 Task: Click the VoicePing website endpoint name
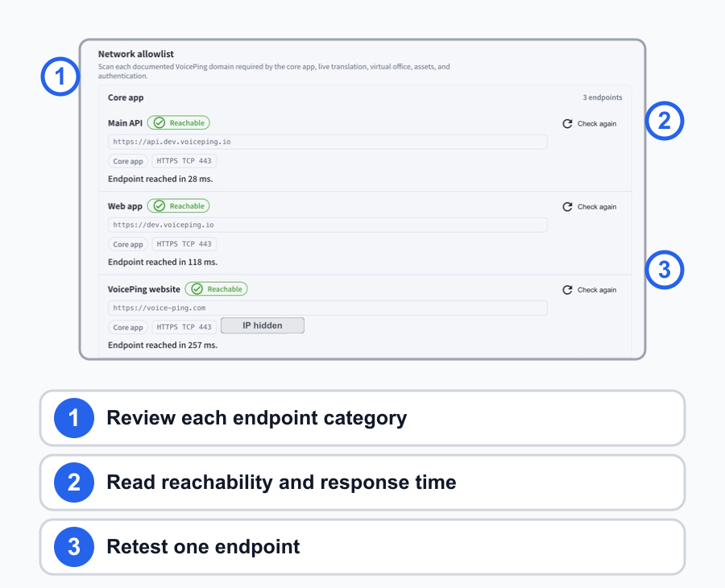coord(144,289)
